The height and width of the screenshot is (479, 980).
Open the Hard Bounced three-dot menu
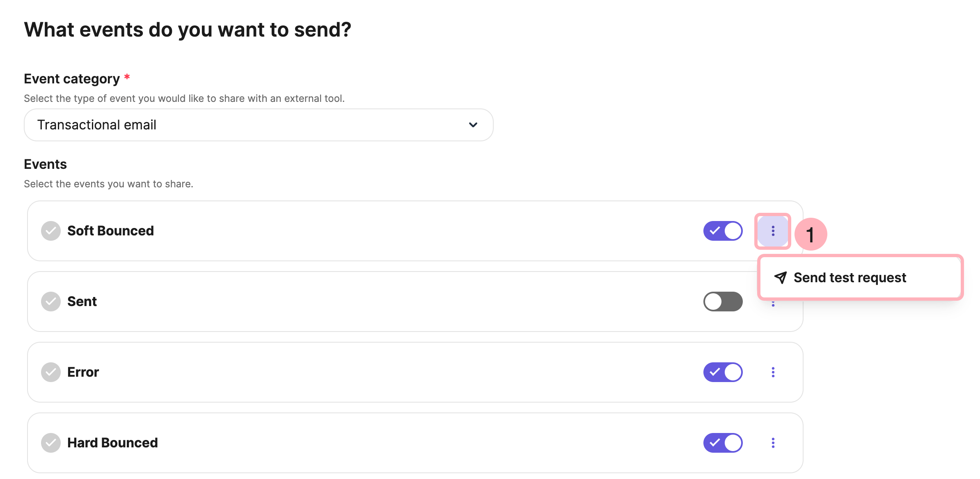[773, 442]
